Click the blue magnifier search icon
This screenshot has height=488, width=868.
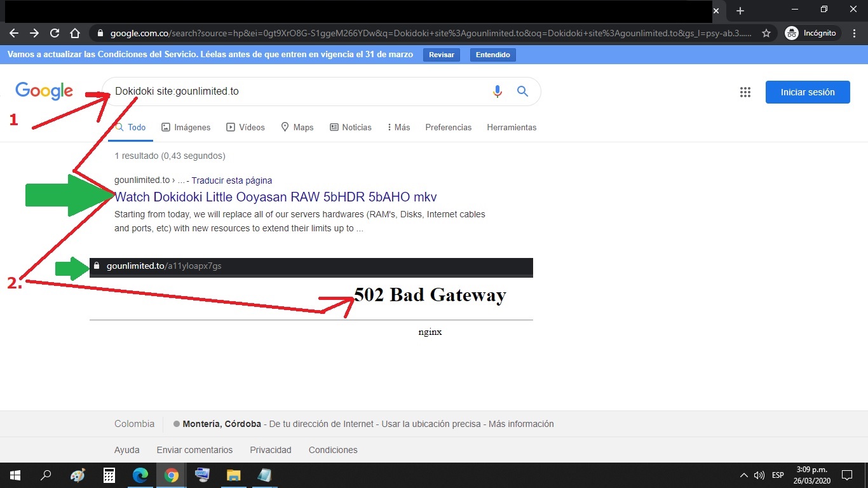tap(522, 91)
